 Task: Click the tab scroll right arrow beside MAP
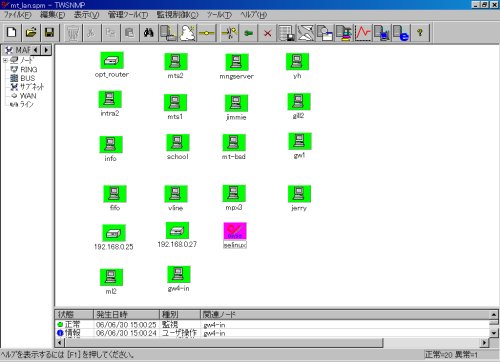point(46,50)
